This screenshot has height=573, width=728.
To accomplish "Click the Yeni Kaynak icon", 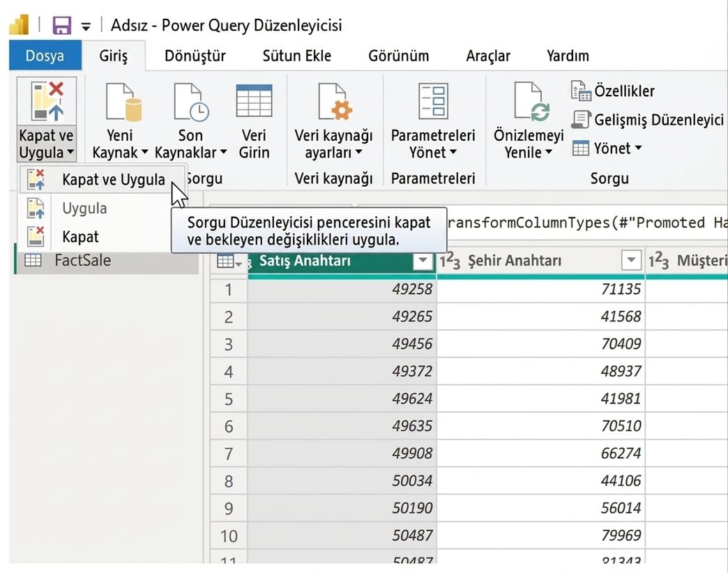I will (123, 102).
